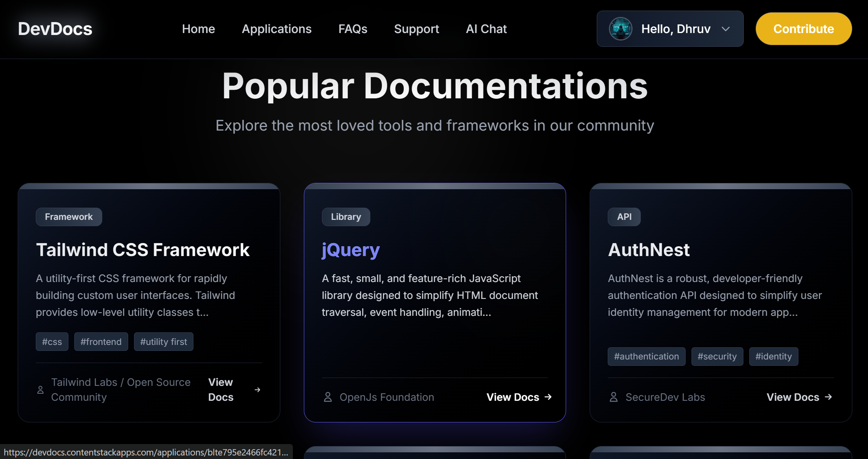The image size is (868, 459).
Task: Click View Docs on the jQuery card
Action: 513,397
